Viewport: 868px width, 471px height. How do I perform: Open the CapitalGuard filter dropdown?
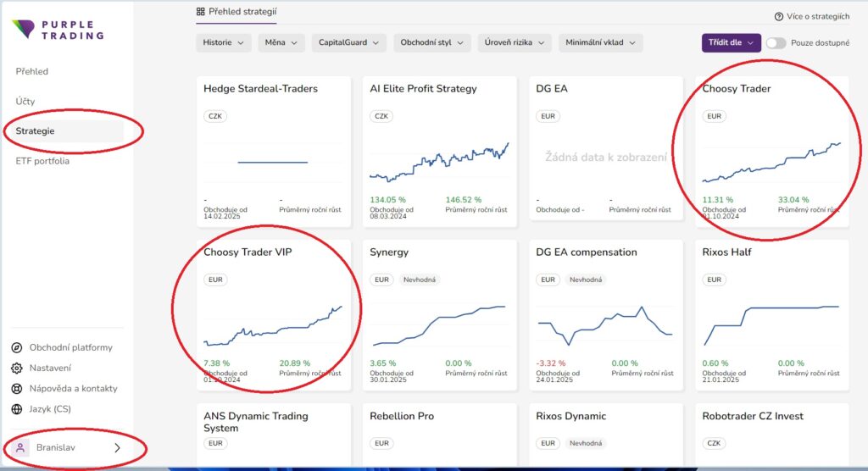click(348, 42)
